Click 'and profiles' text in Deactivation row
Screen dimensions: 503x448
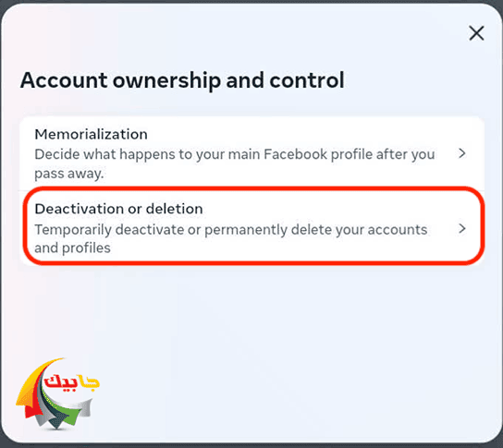pyautogui.click(x=72, y=248)
